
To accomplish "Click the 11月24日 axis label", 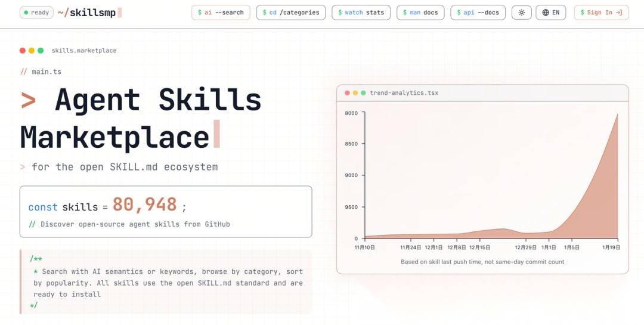I will pos(411,247).
